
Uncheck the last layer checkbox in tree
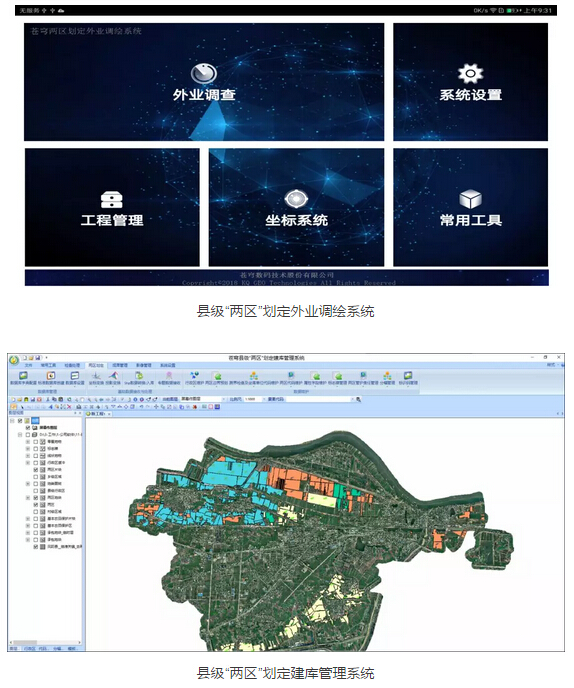pyautogui.click(x=36, y=547)
